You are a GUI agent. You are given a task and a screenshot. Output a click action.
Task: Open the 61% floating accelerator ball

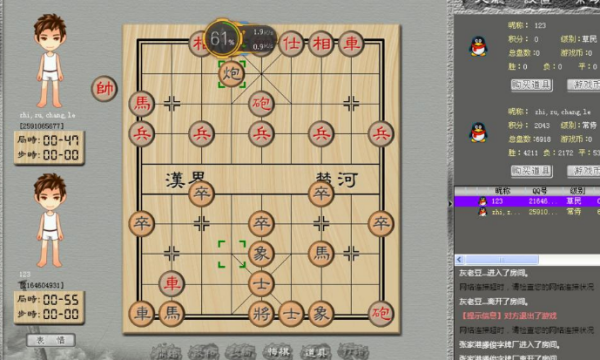point(222,38)
